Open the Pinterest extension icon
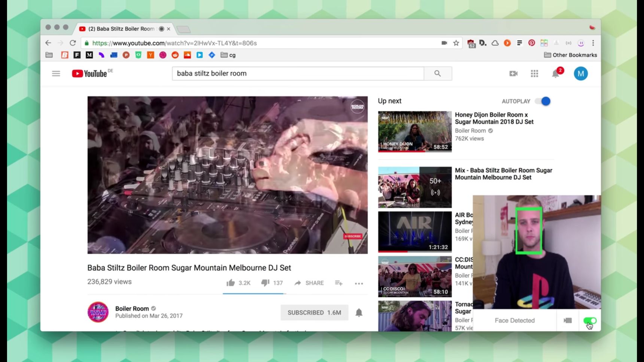 [532, 43]
